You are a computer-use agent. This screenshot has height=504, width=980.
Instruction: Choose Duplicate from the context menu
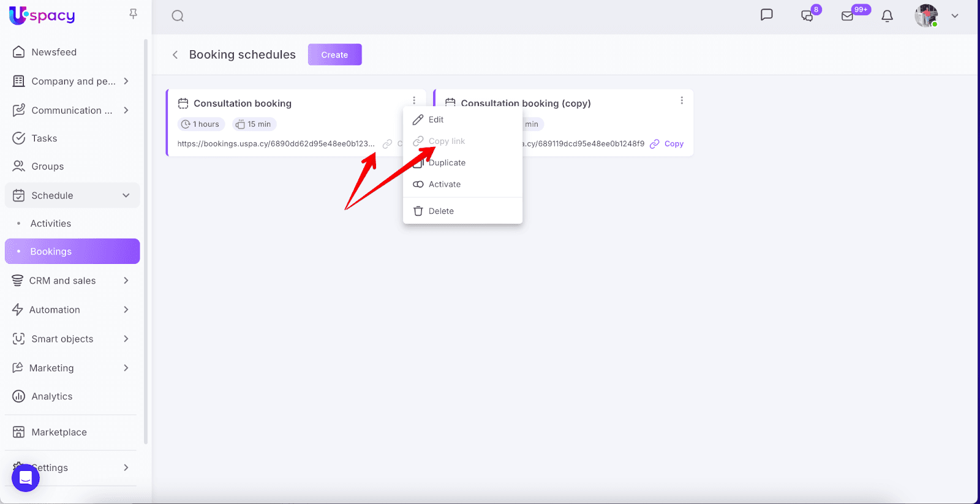pyautogui.click(x=447, y=163)
